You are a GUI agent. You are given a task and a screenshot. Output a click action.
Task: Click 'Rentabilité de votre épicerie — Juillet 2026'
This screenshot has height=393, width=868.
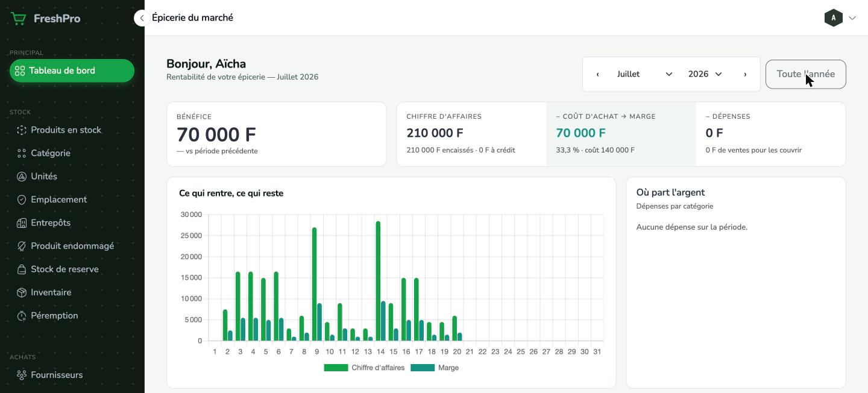click(242, 77)
